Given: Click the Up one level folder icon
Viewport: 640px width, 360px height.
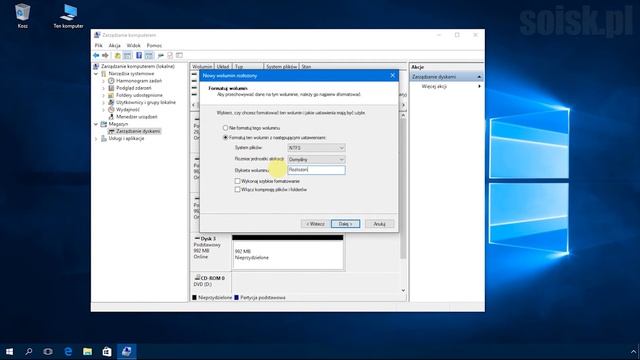Looking at the screenshot, I should click(x=118, y=56).
